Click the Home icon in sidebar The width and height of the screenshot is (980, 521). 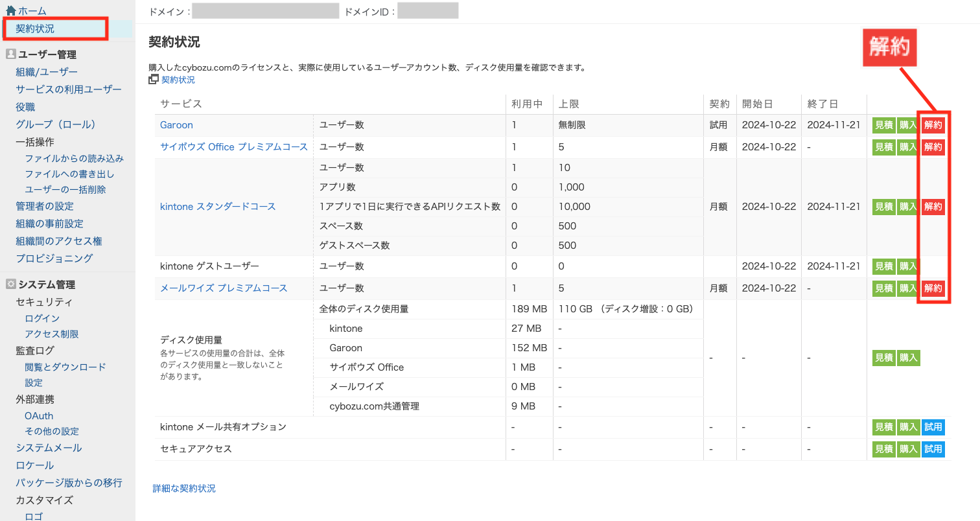10,10
